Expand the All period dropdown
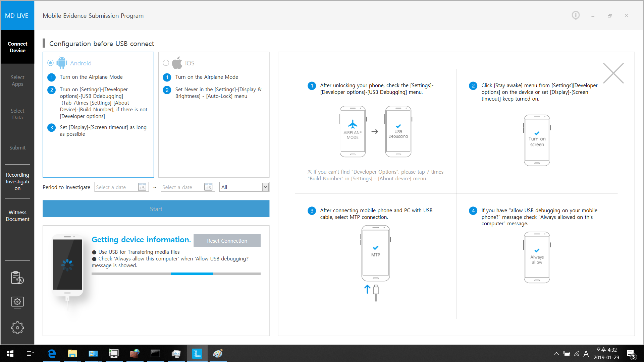 [x=244, y=187]
